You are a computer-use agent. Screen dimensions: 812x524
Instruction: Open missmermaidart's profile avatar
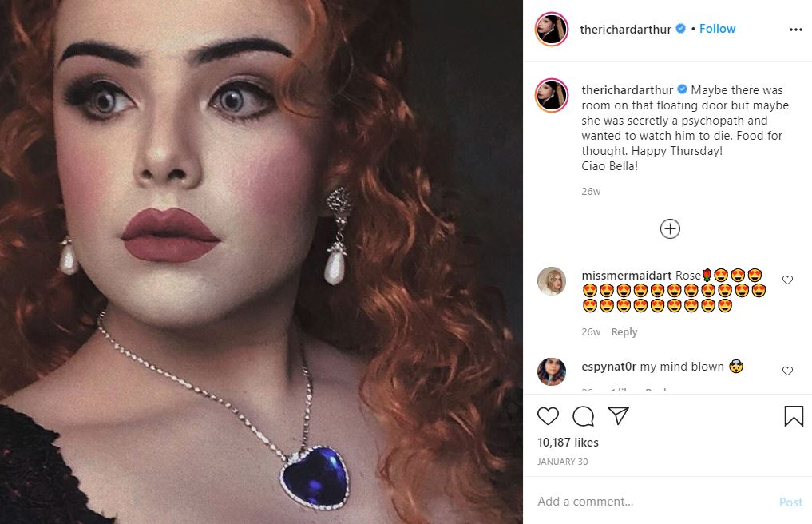(552, 281)
